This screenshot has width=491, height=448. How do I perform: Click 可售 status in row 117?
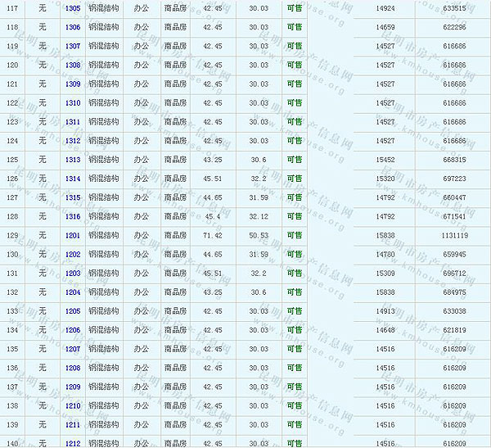tap(295, 8)
